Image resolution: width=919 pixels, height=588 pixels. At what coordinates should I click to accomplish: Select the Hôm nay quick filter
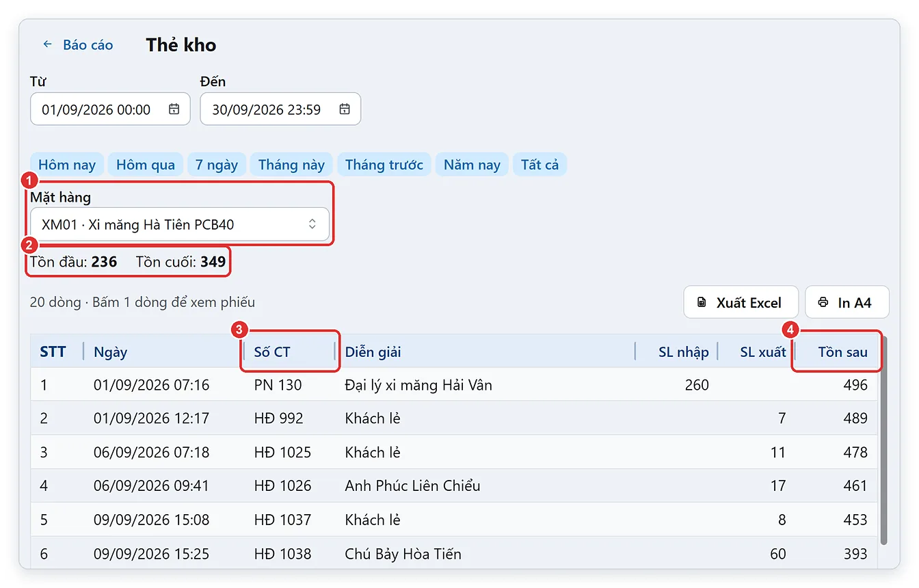pyautogui.click(x=67, y=165)
